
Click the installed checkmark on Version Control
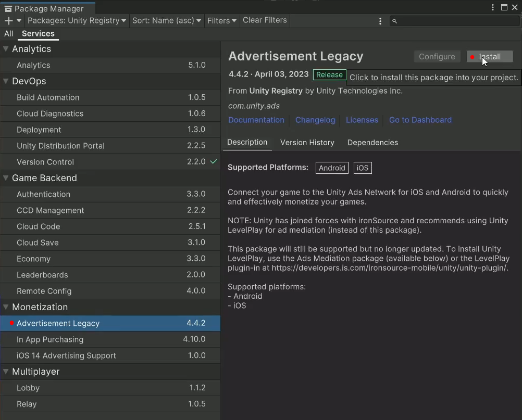pos(214,162)
